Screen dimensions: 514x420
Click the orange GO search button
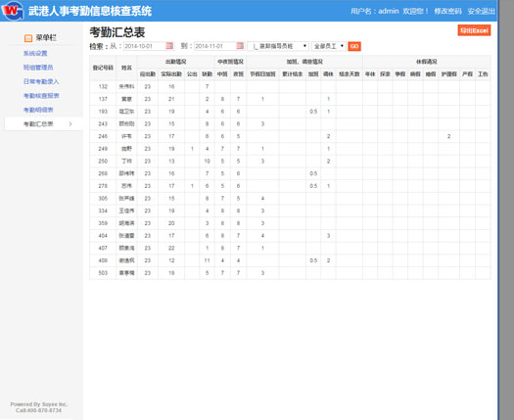tap(354, 46)
